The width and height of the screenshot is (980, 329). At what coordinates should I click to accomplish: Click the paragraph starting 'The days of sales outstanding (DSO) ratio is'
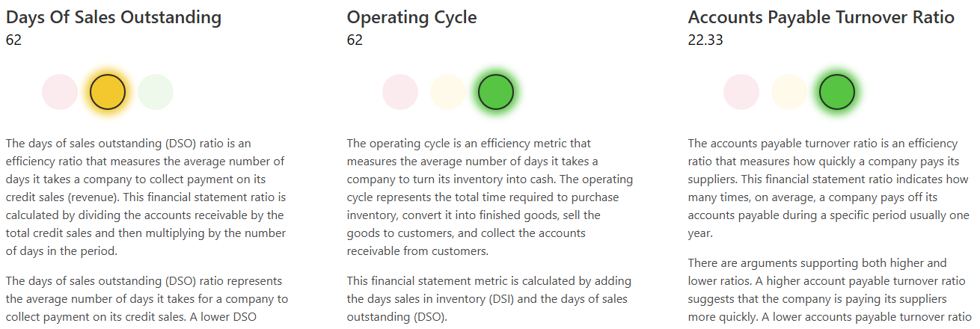point(145,197)
